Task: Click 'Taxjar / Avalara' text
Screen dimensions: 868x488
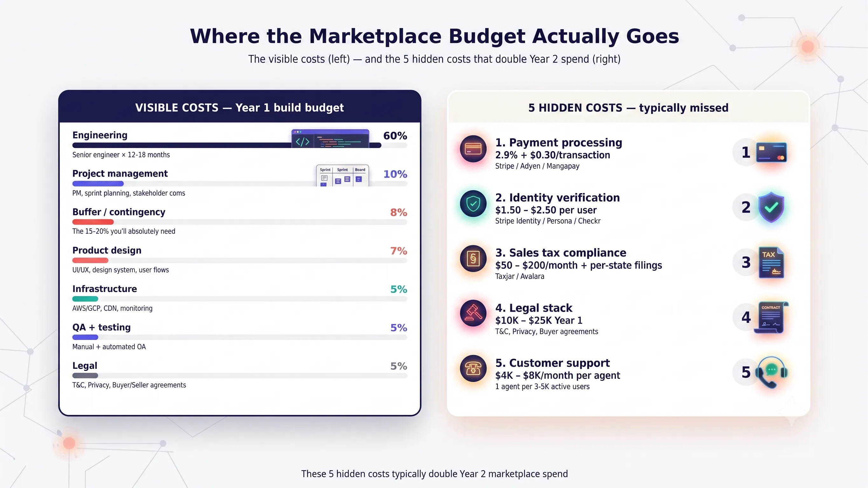Action: [520, 276]
